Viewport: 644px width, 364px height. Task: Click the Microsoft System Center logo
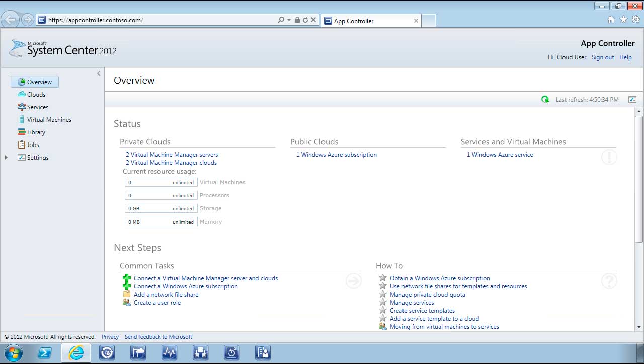pos(63,48)
